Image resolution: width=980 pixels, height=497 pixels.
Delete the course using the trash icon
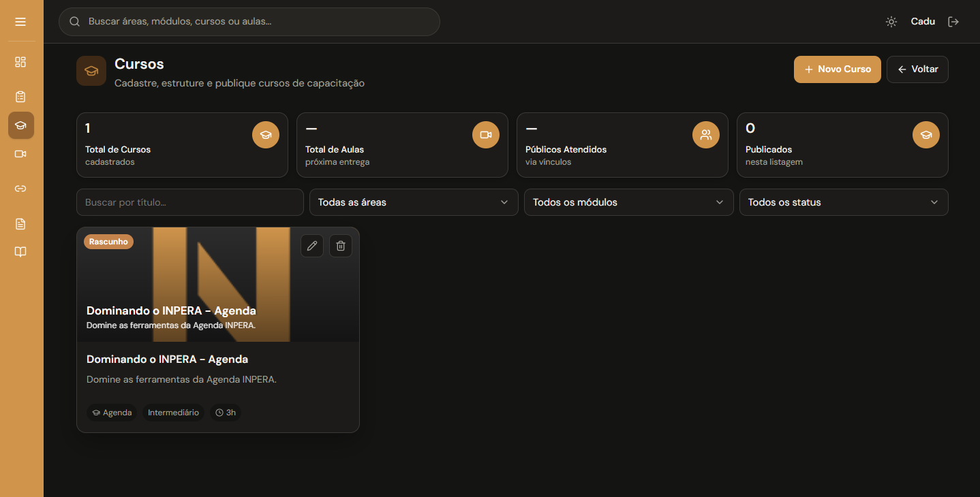point(341,246)
